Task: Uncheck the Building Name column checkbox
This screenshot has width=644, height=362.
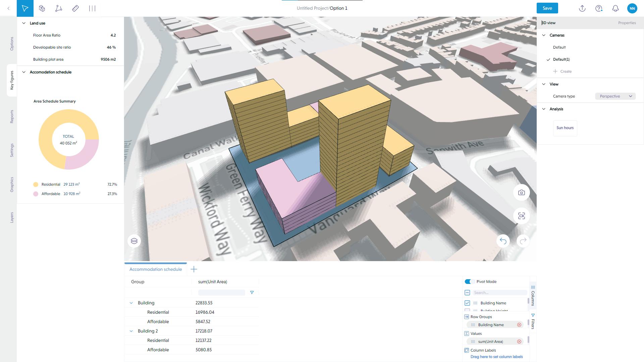Action: tap(467, 303)
